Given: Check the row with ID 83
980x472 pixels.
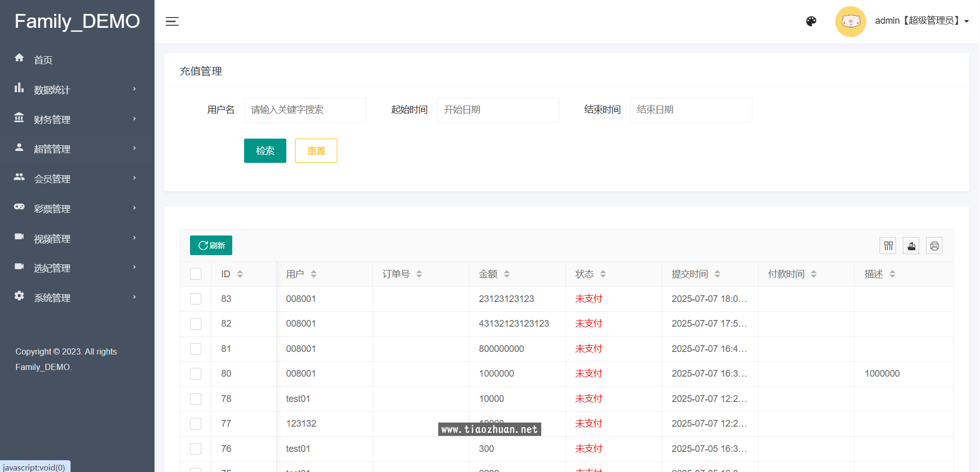Looking at the screenshot, I should pos(196,299).
